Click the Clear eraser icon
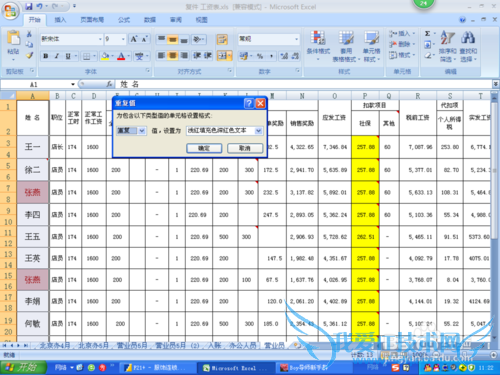Image resolution: width=500 pixels, height=375 pixels. [427, 55]
